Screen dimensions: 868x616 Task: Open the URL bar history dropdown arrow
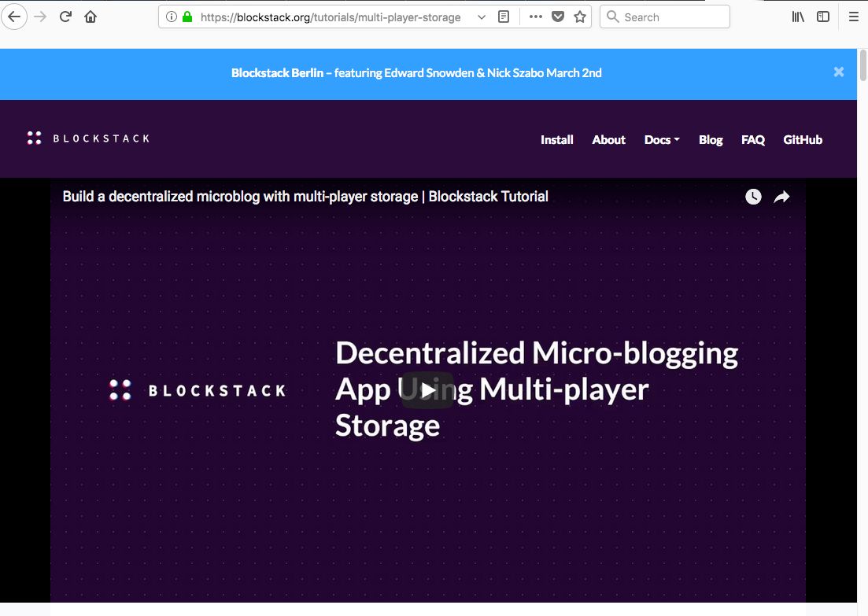click(482, 17)
